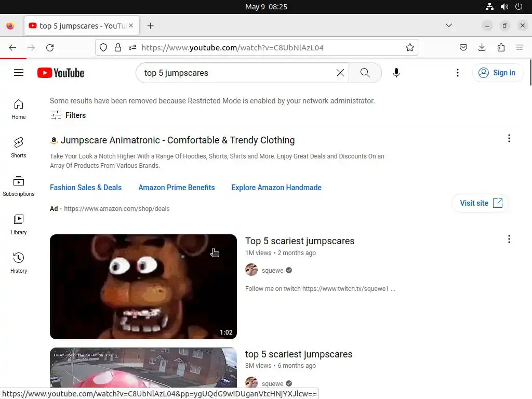Open Firefox application menu
The image size is (532, 399).
520,47
